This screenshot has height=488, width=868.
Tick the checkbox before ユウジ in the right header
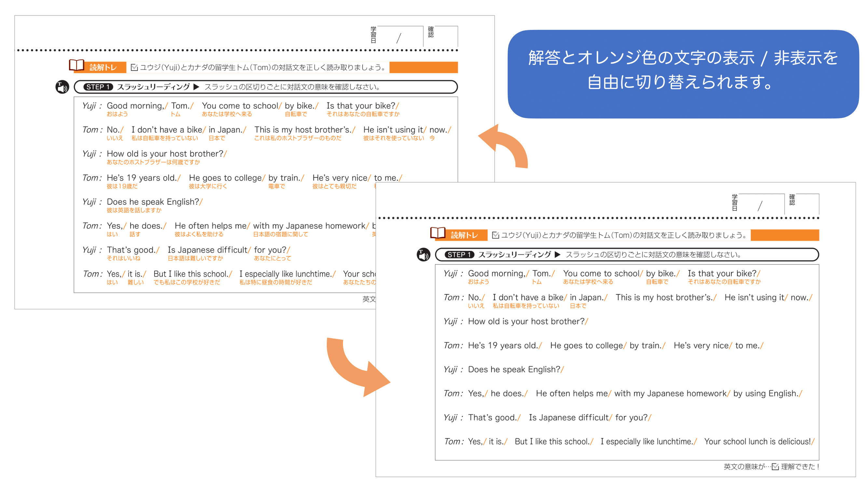[x=495, y=235]
